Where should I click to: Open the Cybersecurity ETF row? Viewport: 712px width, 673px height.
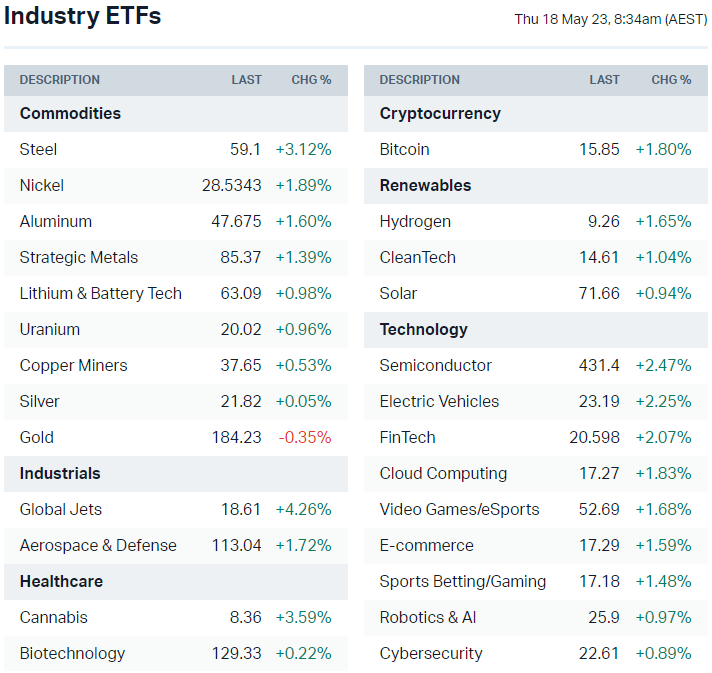431,653
